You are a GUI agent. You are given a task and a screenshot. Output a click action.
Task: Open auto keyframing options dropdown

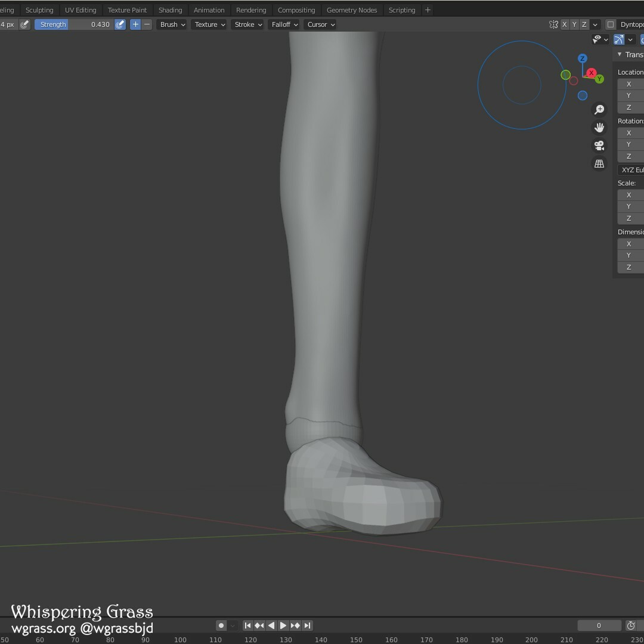(x=233, y=626)
